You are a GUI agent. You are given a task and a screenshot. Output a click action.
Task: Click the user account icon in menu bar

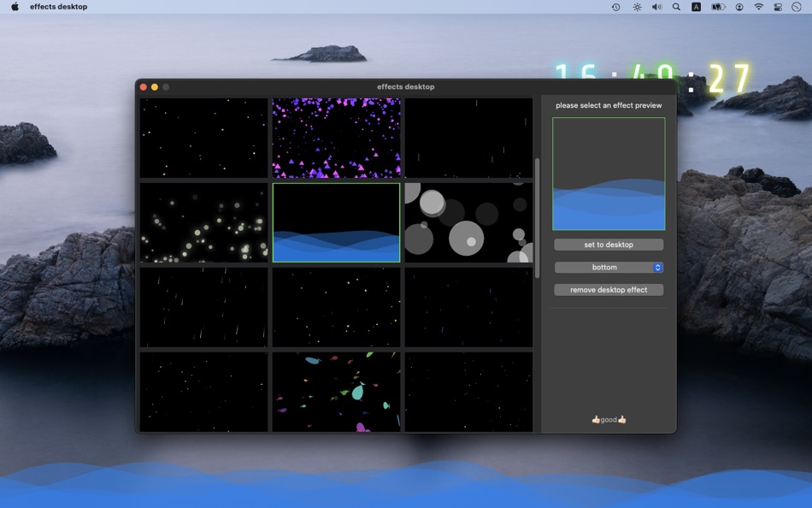point(738,7)
